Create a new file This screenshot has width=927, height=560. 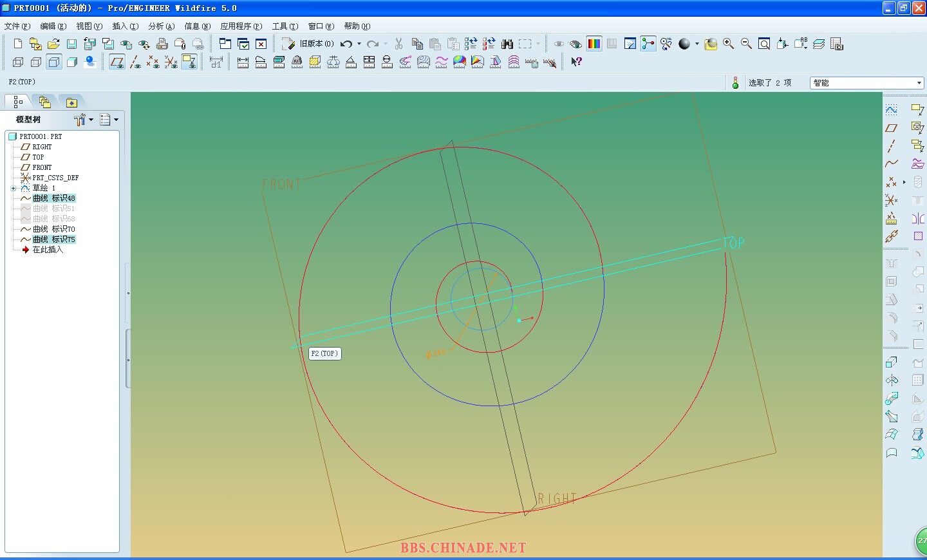click(x=17, y=44)
